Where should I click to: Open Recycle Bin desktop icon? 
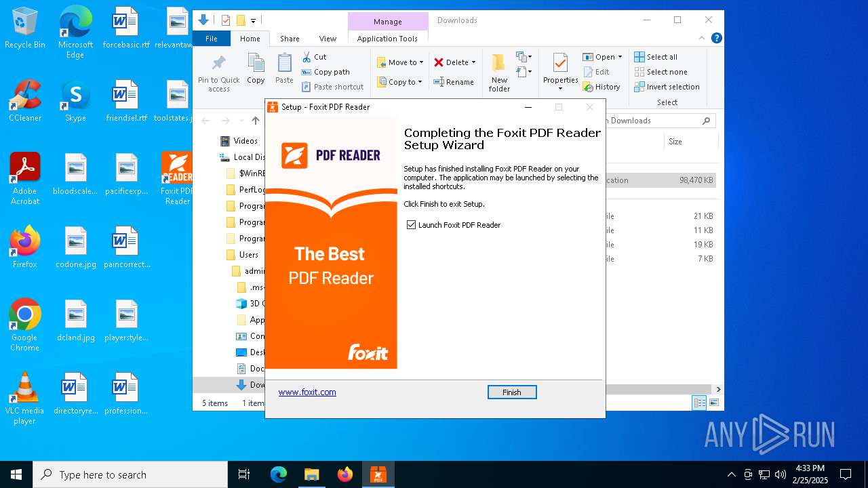(x=25, y=29)
